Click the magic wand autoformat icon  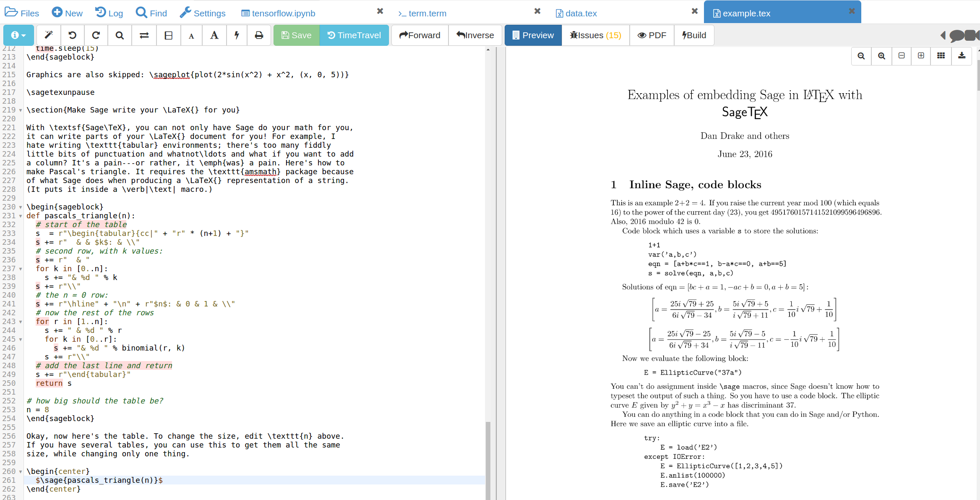pyautogui.click(x=49, y=35)
